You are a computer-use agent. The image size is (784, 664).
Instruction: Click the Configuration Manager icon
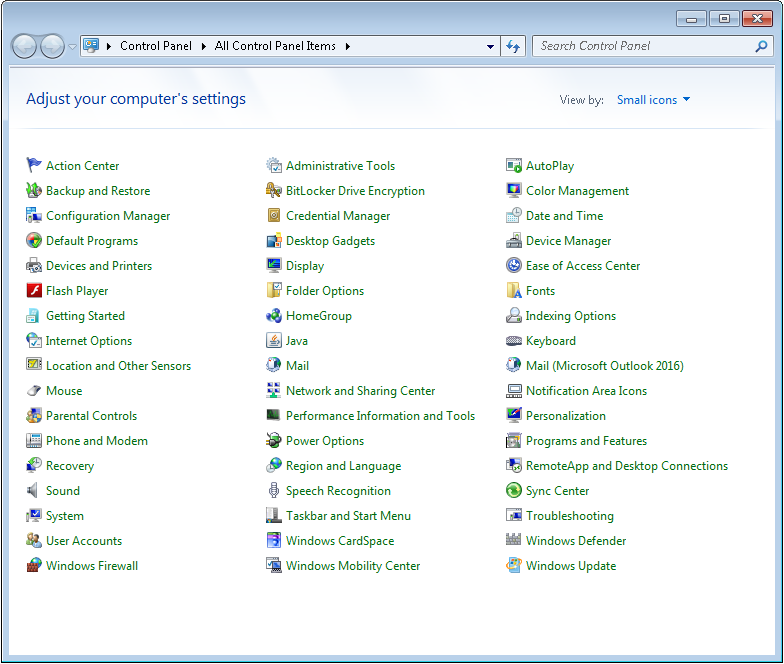[x=34, y=215]
